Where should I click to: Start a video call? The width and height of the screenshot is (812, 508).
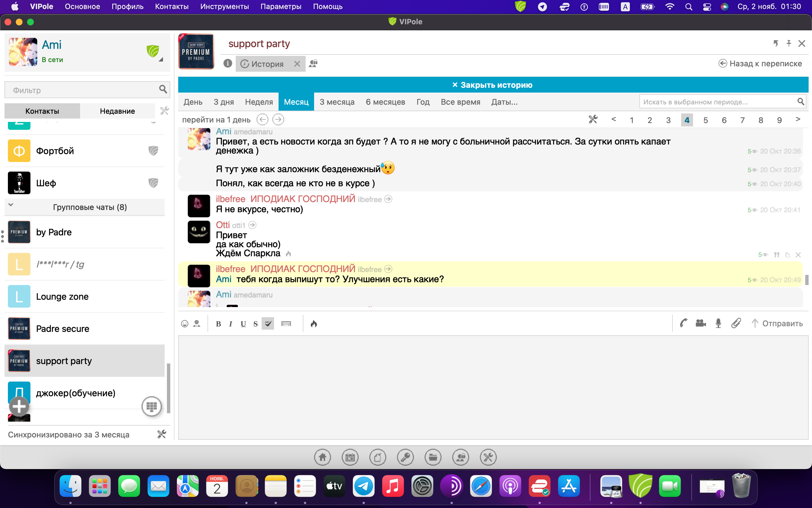[x=701, y=323]
